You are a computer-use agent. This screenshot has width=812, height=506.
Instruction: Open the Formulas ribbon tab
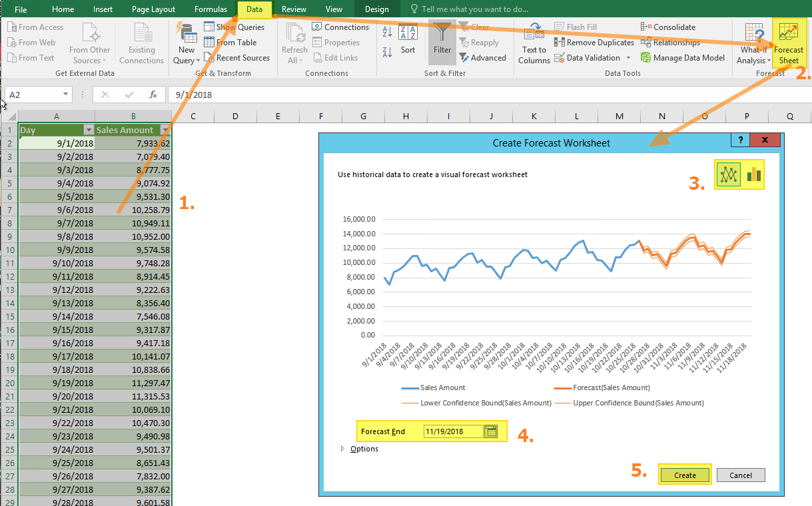210,9
